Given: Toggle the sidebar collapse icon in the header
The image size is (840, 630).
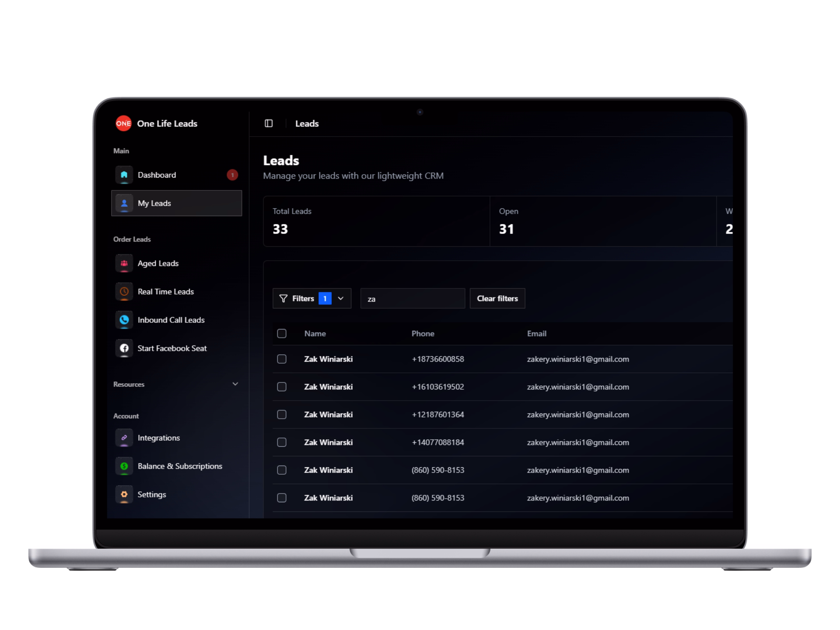Looking at the screenshot, I should pyautogui.click(x=268, y=123).
